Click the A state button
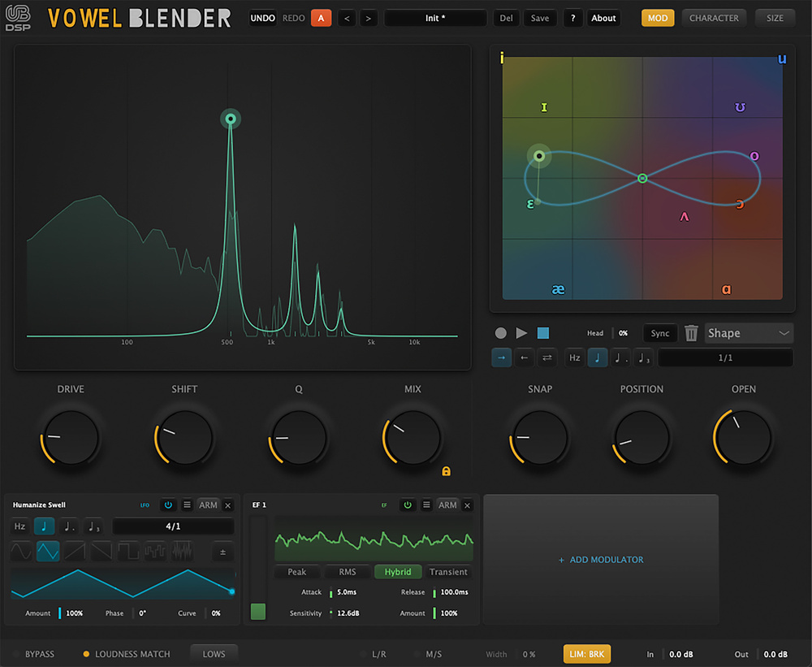812x667 pixels. 321,18
